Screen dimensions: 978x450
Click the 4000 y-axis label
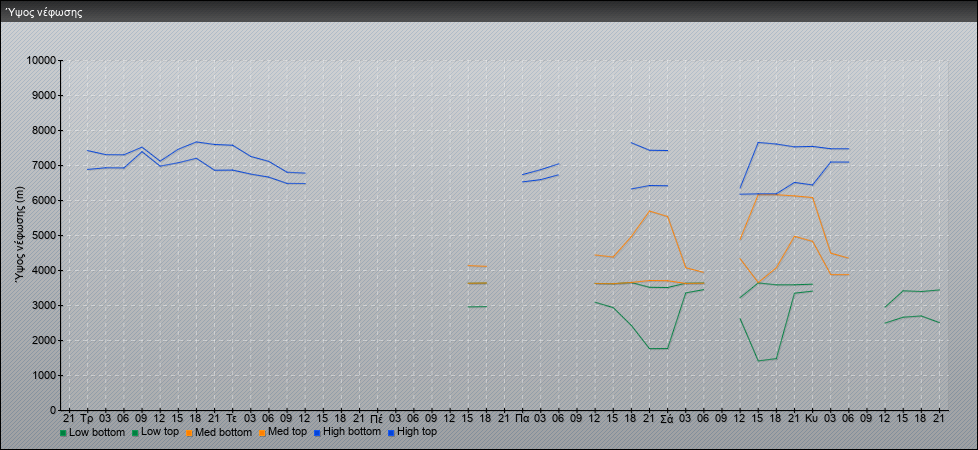click(x=44, y=270)
